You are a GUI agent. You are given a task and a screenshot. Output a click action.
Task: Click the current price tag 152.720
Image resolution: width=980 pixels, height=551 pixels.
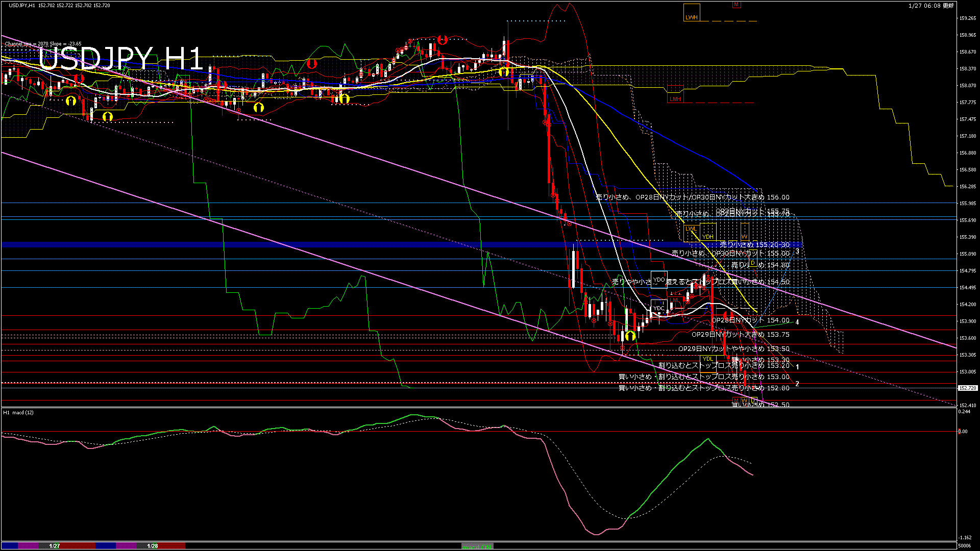pos(967,388)
